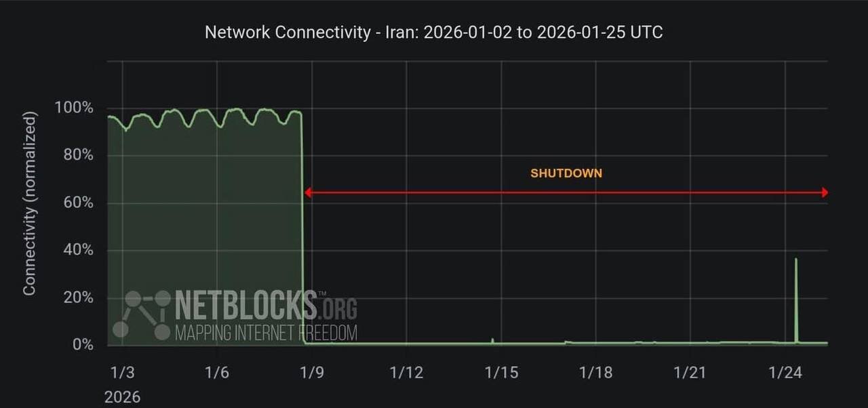
Task: Open the NETBLOCKS.ORG watermark text
Action: point(266,305)
